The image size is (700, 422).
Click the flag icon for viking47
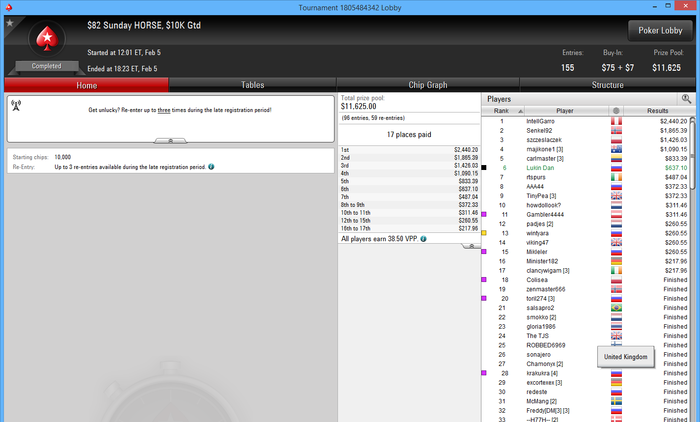(x=617, y=242)
